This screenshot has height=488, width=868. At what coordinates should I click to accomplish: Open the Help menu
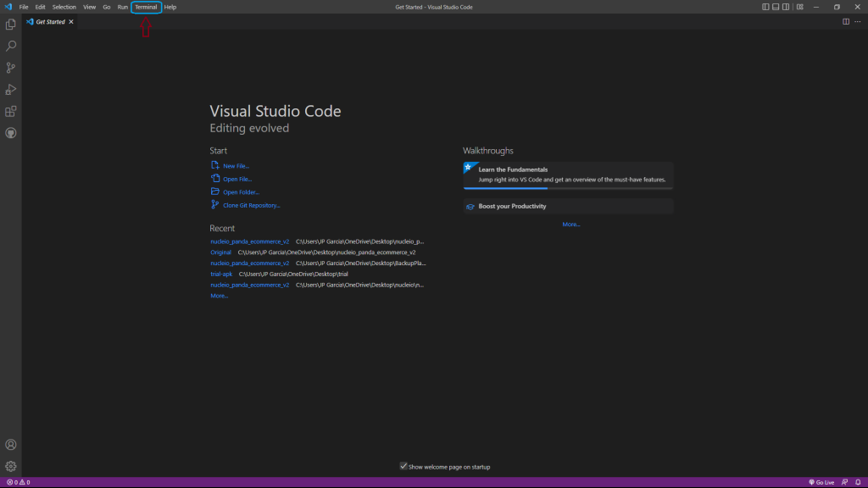pyautogui.click(x=170, y=7)
